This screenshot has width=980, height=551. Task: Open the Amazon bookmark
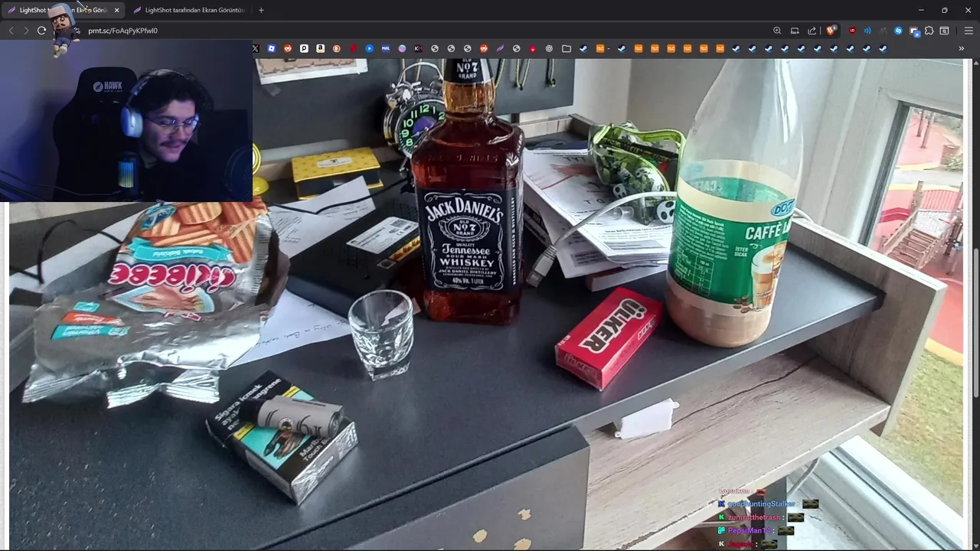(x=320, y=48)
